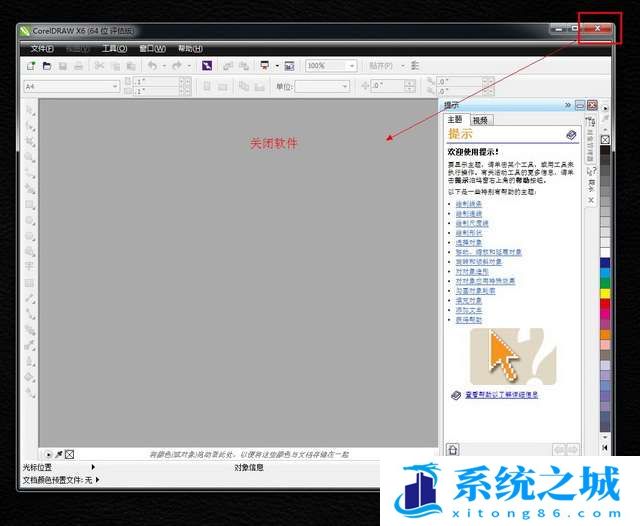Open the 帮助(H) menu
The image size is (640, 526).
click(x=190, y=49)
